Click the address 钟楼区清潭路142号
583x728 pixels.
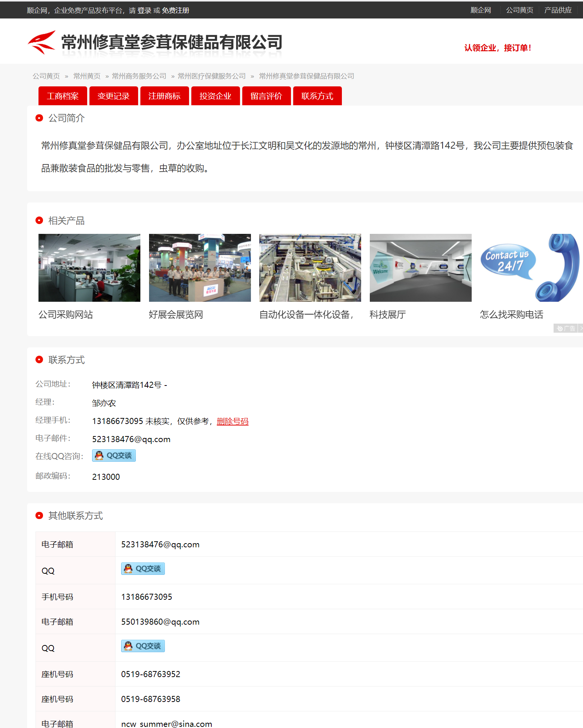point(127,385)
